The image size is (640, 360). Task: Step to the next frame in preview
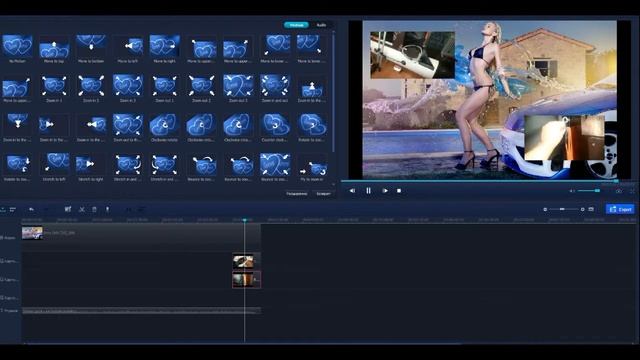click(384, 191)
